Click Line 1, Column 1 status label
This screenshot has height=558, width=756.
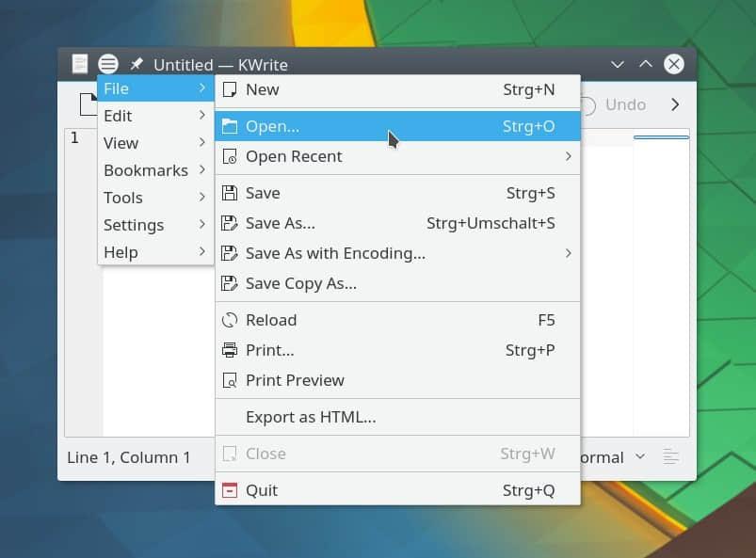point(129,457)
